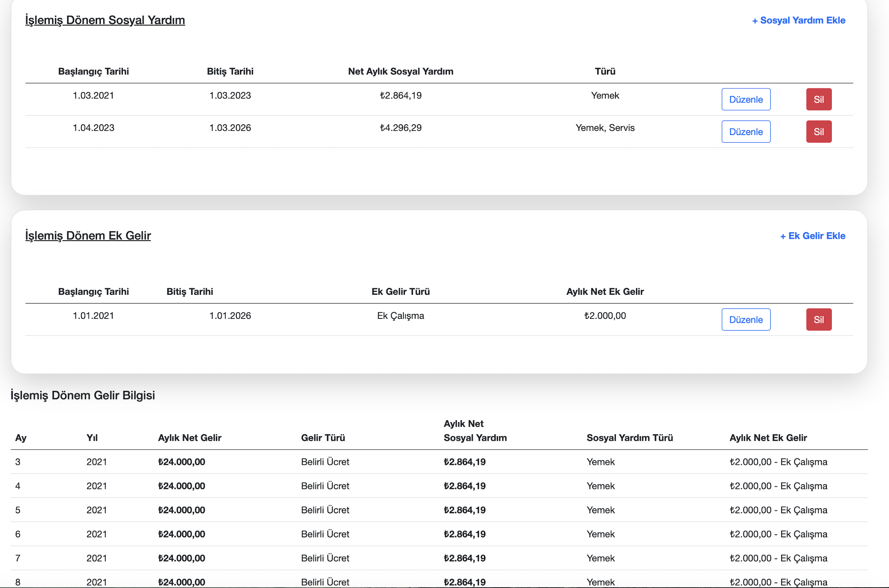
Task: Click the 'Sosyal Yardım Türü' column header
Action: pyautogui.click(x=630, y=438)
